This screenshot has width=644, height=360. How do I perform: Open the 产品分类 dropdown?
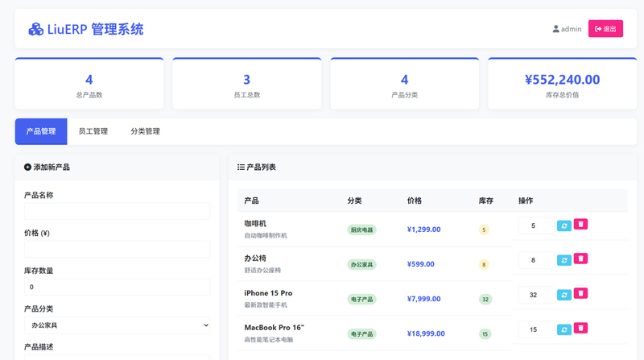click(117, 325)
